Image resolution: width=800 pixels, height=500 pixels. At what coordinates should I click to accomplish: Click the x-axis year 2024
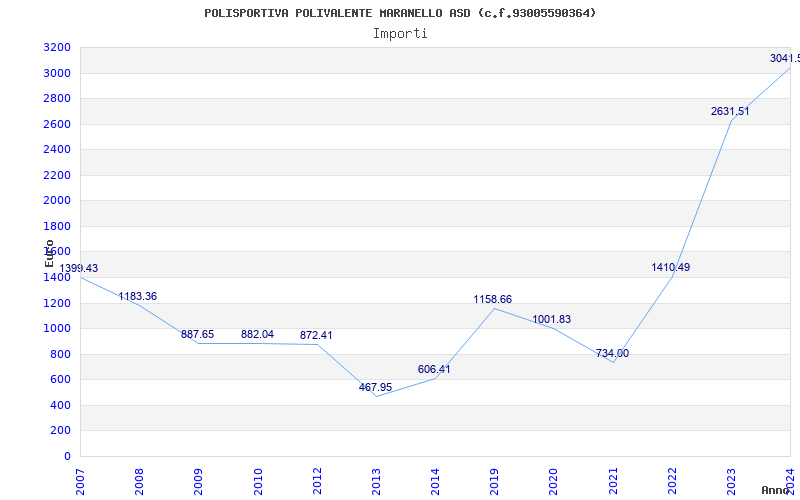(790, 481)
